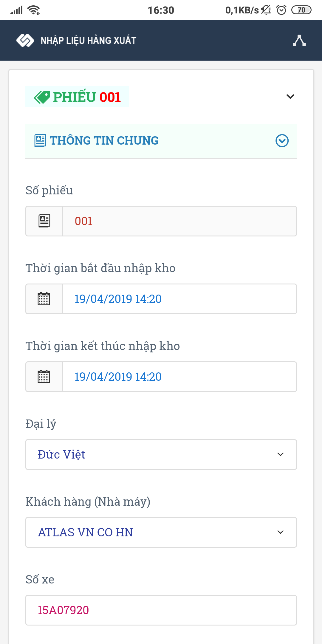Open Khách hàng dropdown ATLAS VN CO HN
This screenshot has height=644, width=322.
click(x=161, y=532)
